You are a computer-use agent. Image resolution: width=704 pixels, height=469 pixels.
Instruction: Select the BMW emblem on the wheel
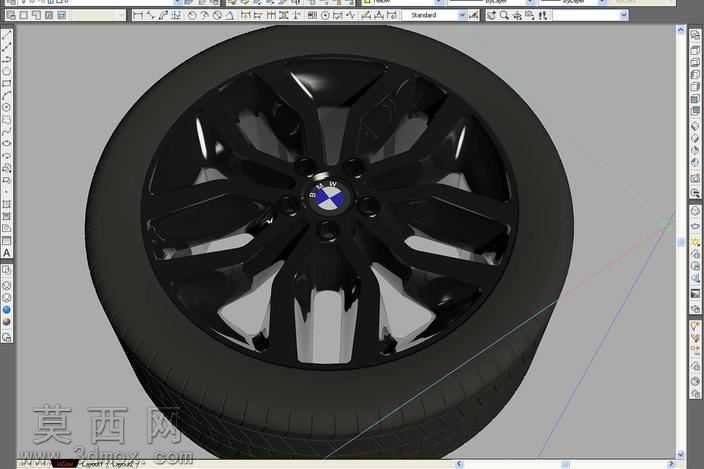coord(331,196)
